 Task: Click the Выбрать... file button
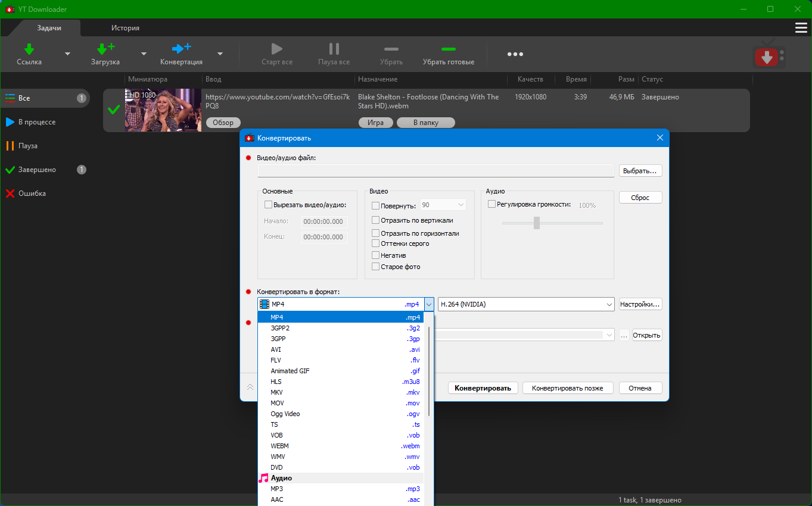pyautogui.click(x=640, y=171)
